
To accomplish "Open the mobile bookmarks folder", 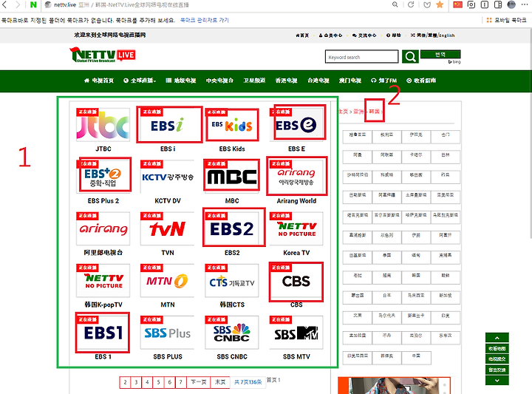I will [506, 21].
